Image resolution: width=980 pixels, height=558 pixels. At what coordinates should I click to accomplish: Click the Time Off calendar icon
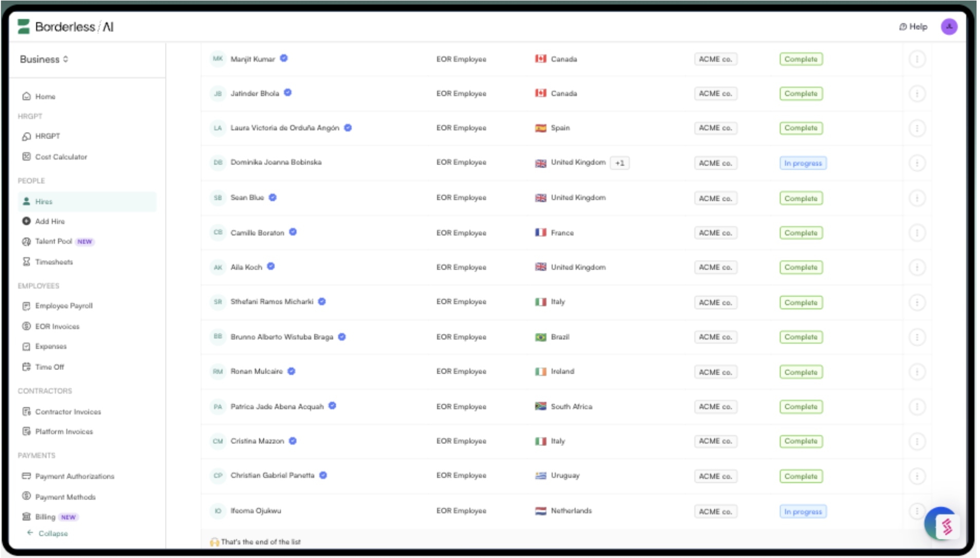click(x=26, y=367)
